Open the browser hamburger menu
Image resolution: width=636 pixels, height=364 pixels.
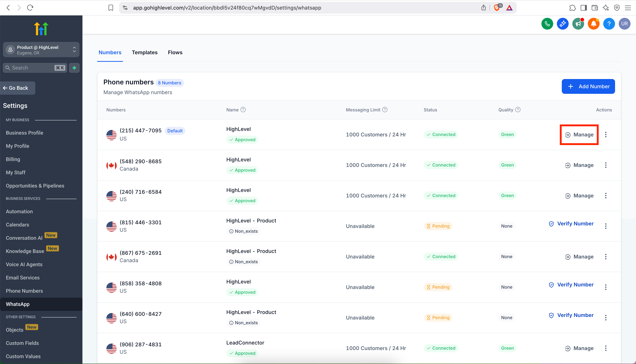click(628, 8)
